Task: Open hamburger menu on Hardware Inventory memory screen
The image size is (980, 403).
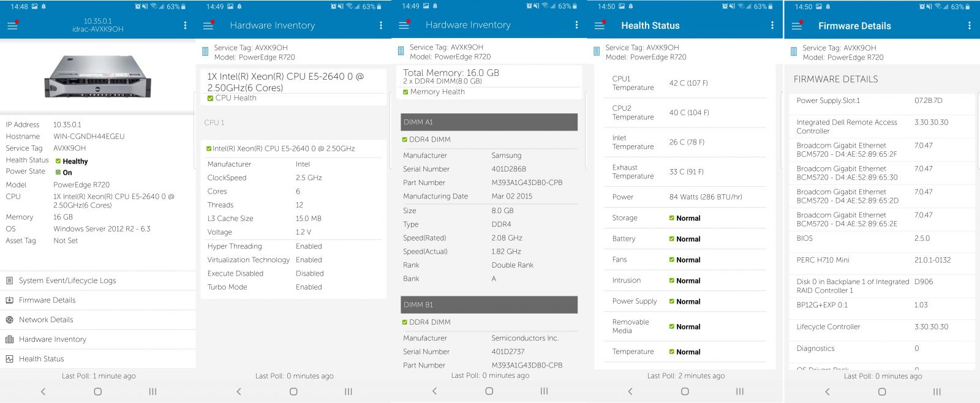Action: 404,26
